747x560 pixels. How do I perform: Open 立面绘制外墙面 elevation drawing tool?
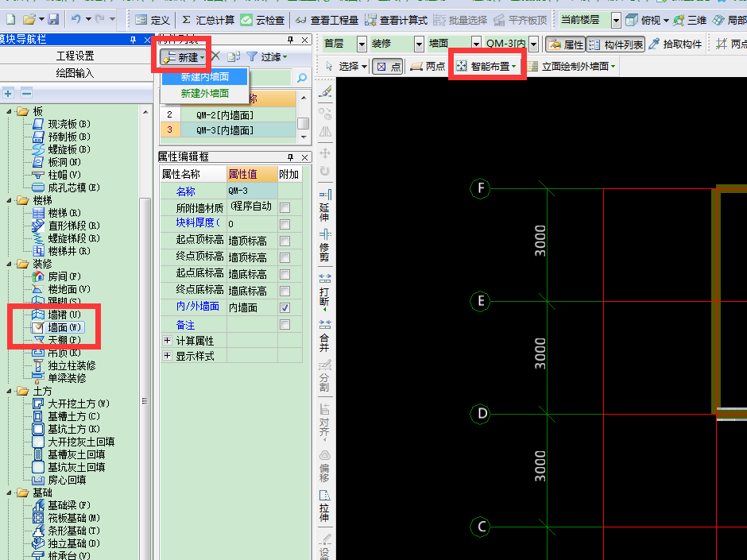coord(571,66)
